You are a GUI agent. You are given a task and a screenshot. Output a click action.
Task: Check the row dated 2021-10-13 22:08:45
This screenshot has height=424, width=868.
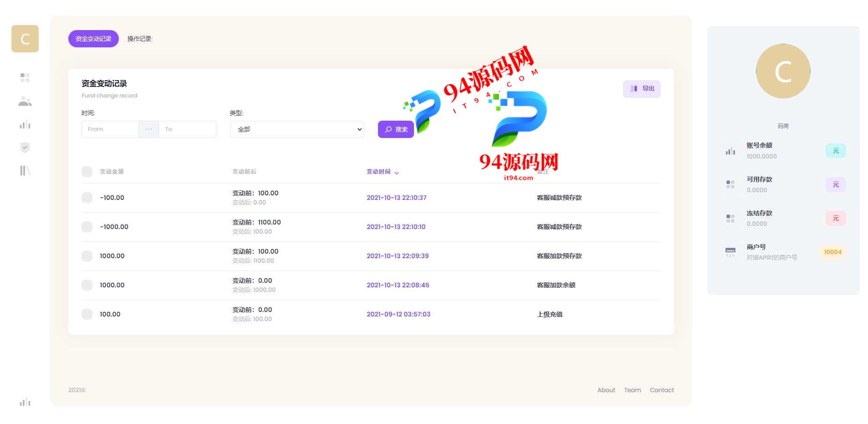[x=87, y=285]
